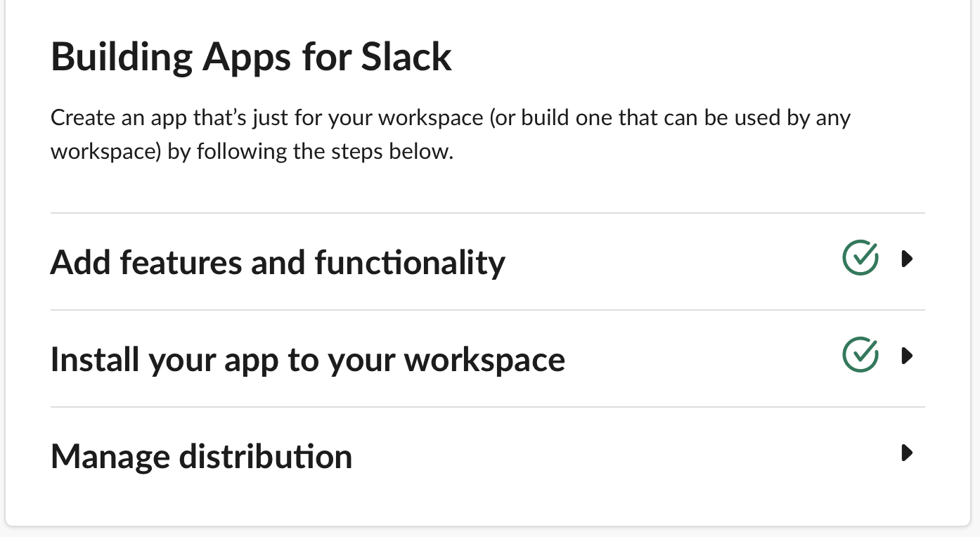Screen dimensions: 980x537
Task: Open the Install your app to your workspace heading
Action: point(308,360)
